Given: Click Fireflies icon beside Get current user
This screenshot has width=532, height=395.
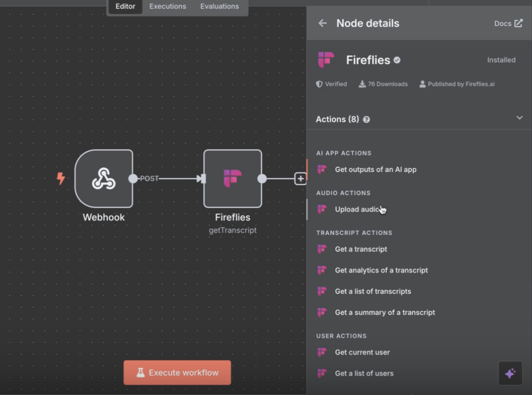Looking at the screenshot, I should tap(322, 352).
